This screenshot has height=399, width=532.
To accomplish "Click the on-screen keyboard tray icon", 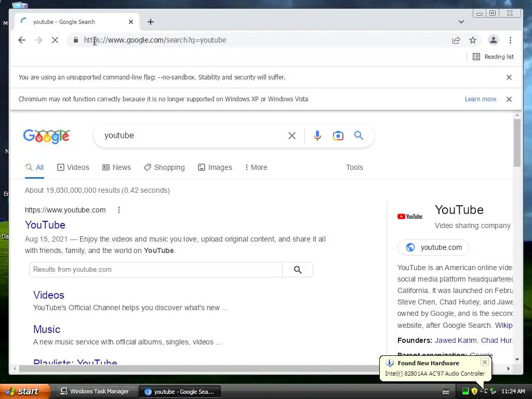I will click(446, 392).
